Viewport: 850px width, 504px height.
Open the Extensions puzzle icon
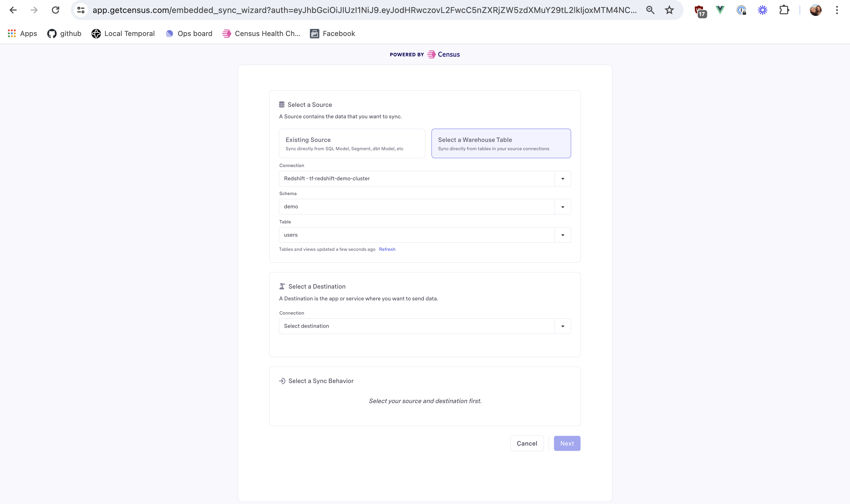point(784,10)
